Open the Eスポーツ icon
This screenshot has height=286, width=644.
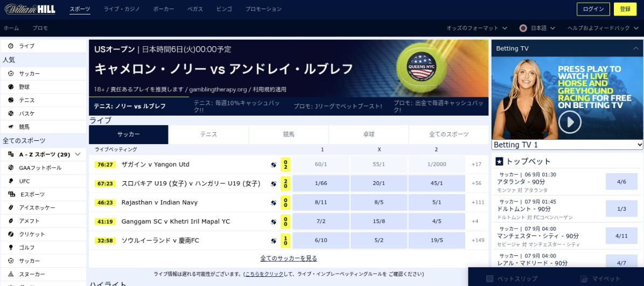[11, 194]
